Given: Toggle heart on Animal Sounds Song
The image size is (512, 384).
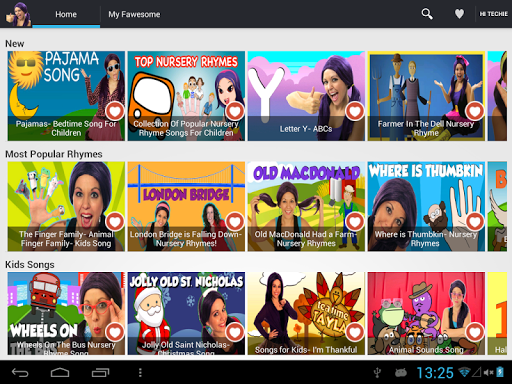Looking at the screenshot, I should pyautogui.click(x=475, y=332).
